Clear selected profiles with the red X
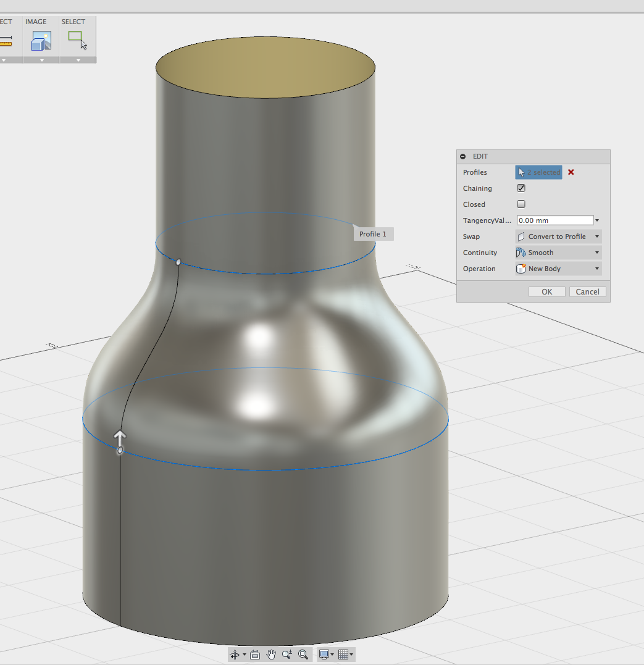Image resolution: width=644 pixels, height=665 pixels. [x=571, y=172]
